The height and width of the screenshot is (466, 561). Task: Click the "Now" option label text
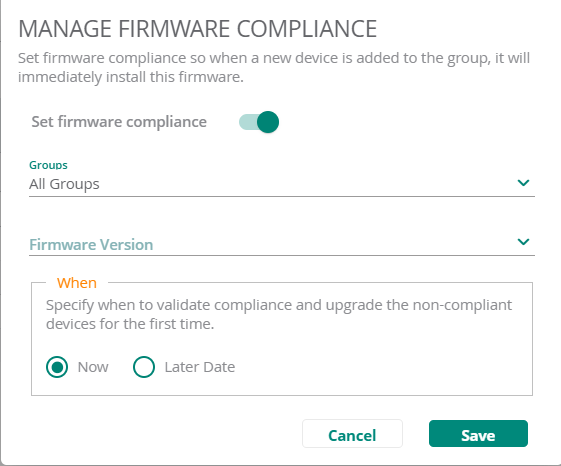click(93, 367)
